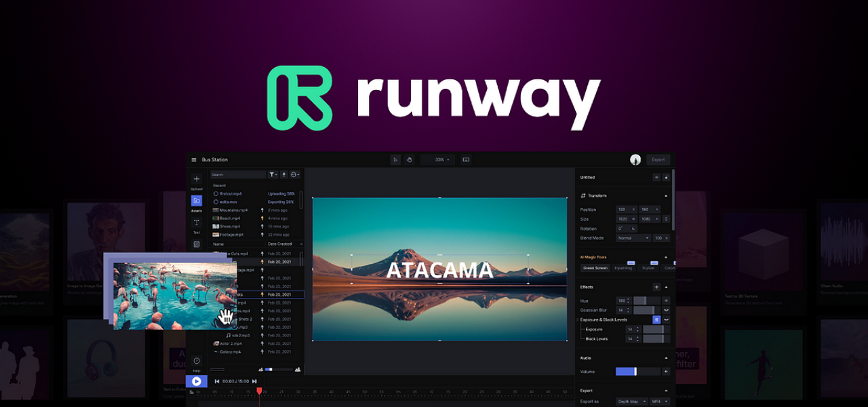Click the upload arrow icon beside filter
The width and height of the screenshot is (868, 407).
click(x=284, y=175)
